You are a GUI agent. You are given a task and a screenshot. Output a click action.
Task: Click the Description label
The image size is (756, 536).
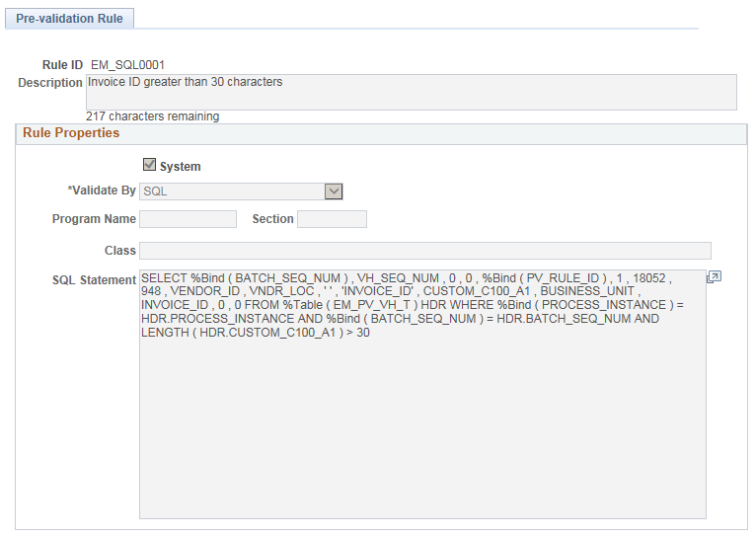pyautogui.click(x=50, y=83)
